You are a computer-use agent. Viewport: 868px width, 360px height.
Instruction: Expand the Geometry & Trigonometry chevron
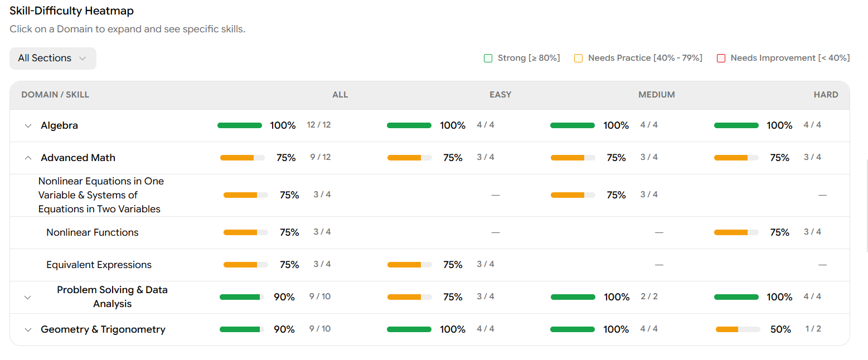coord(28,330)
